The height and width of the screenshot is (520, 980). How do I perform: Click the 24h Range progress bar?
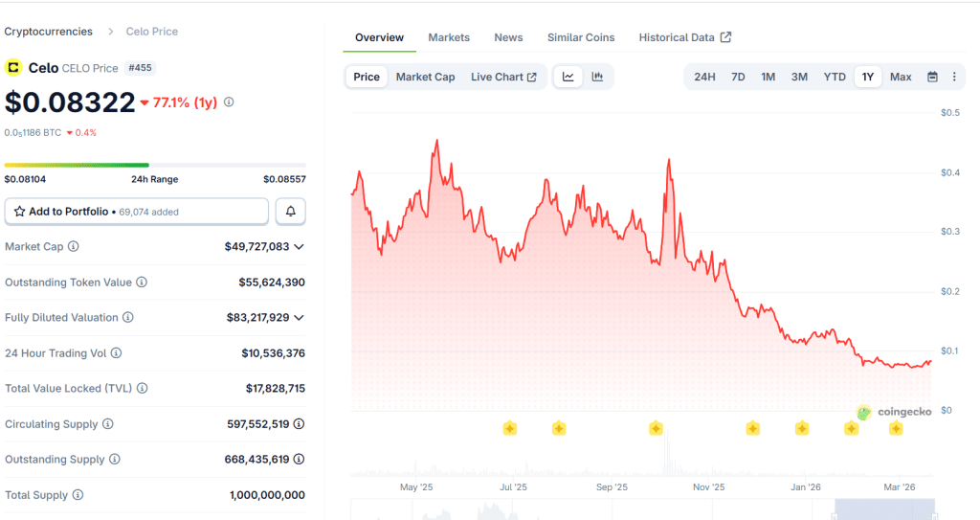154,165
